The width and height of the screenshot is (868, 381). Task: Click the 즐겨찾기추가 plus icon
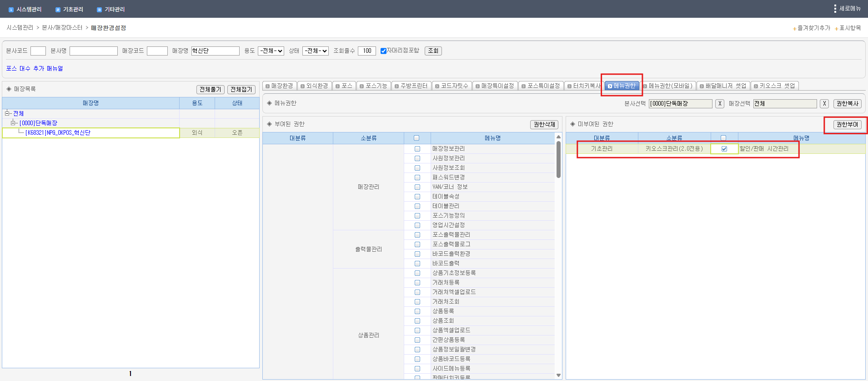(794, 29)
